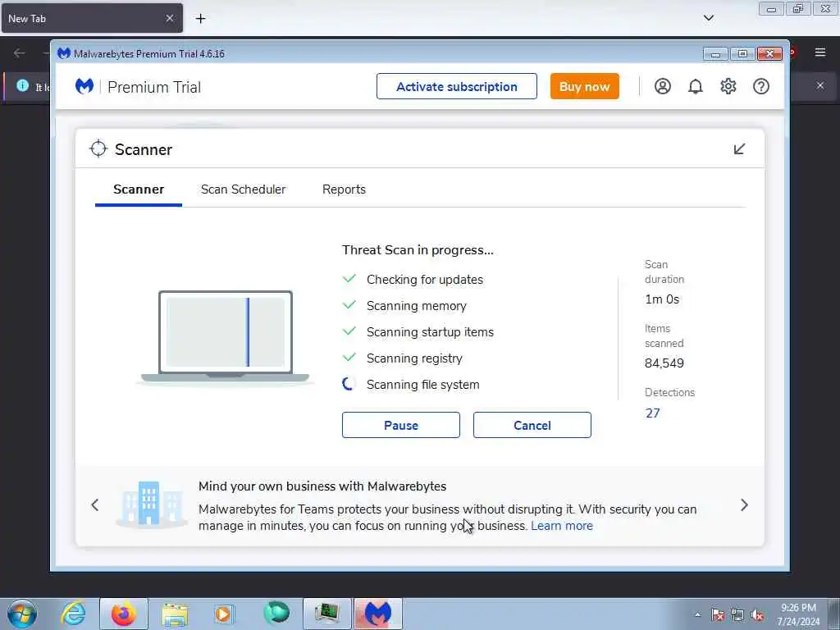Click the muted volume tray icon
The image size is (840, 630).
757,614
